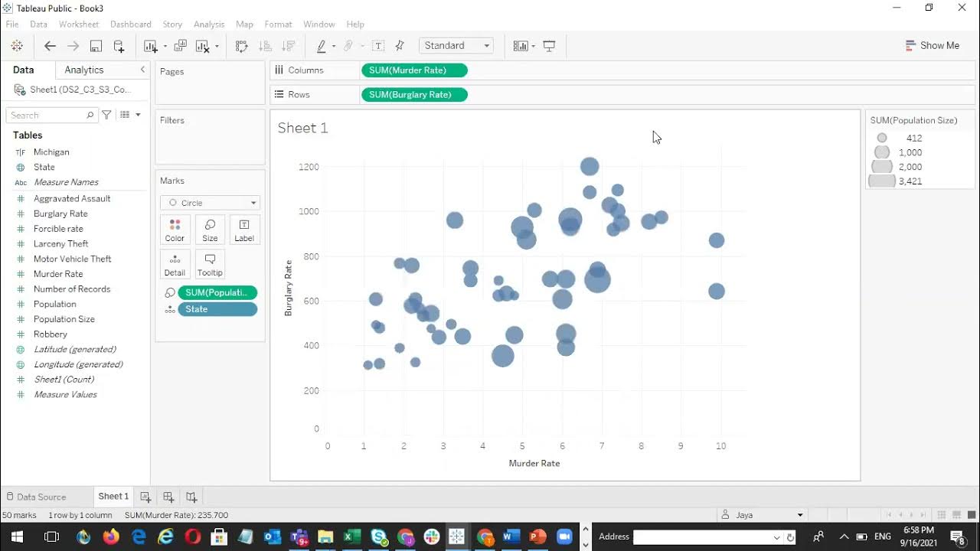The width and height of the screenshot is (980, 551).
Task: Click the 3,421 size legend entry
Action: pos(896,181)
